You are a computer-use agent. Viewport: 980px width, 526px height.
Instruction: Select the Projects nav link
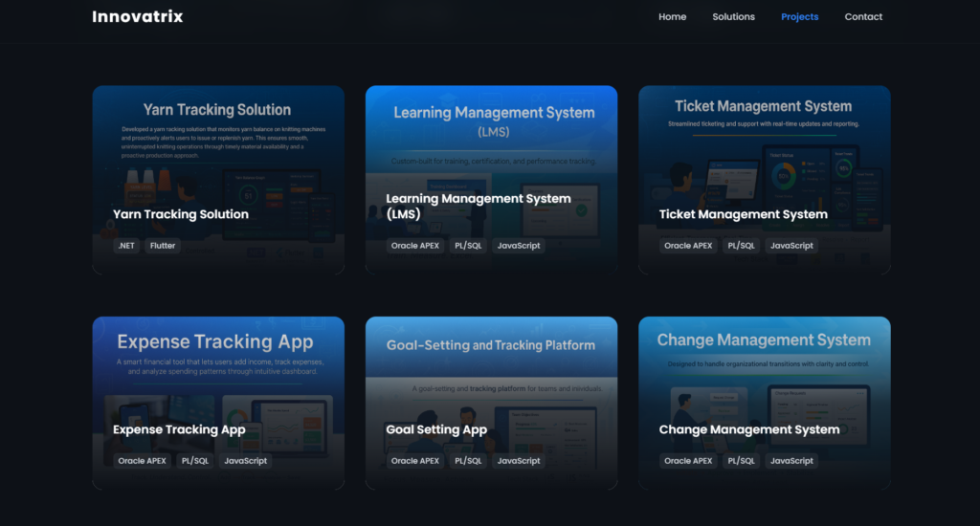click(x=799, y=17)
